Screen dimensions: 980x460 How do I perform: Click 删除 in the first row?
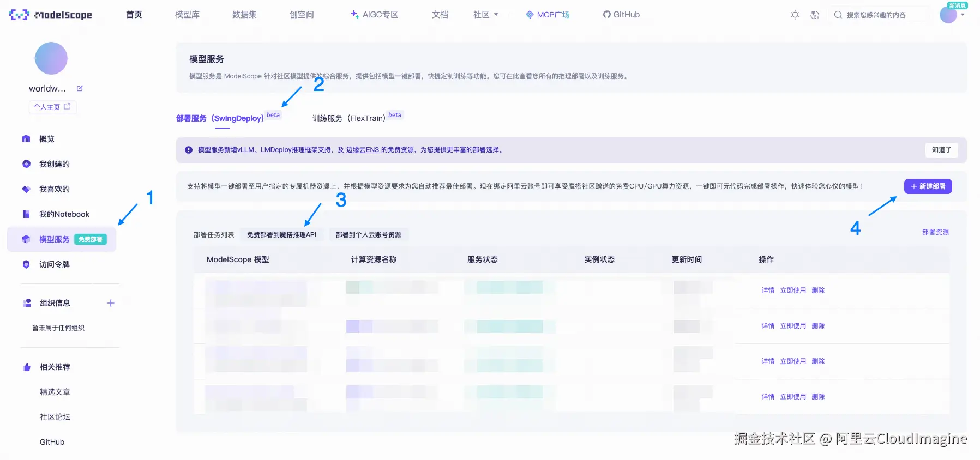click(x=818, y=290)
